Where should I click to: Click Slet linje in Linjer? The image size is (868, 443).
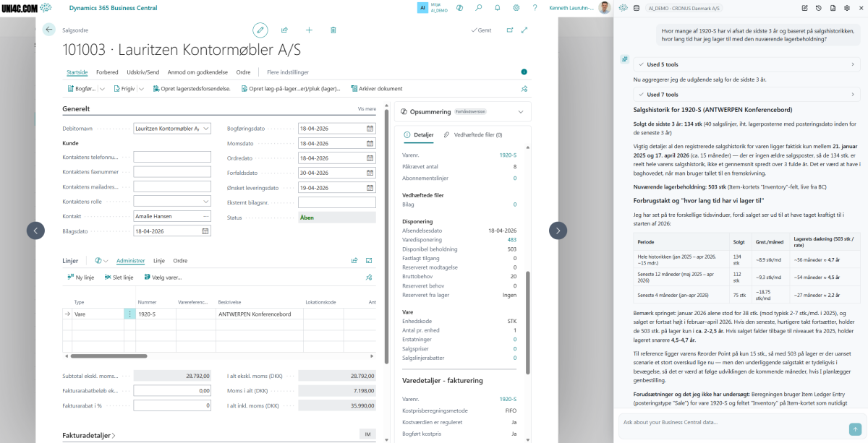tap(119, 278)
